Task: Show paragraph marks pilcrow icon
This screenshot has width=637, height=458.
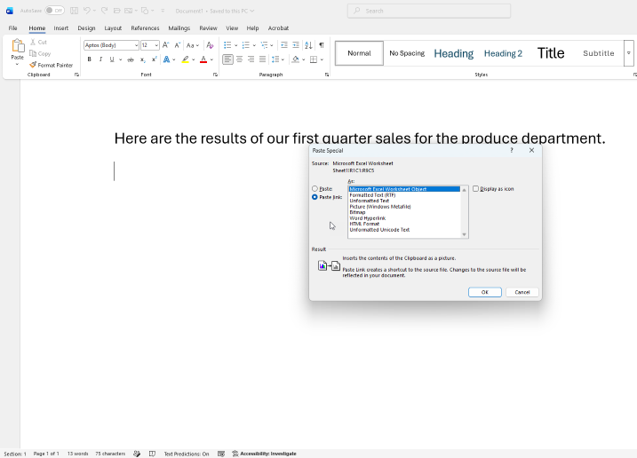Action: click(x=321, y=45)
